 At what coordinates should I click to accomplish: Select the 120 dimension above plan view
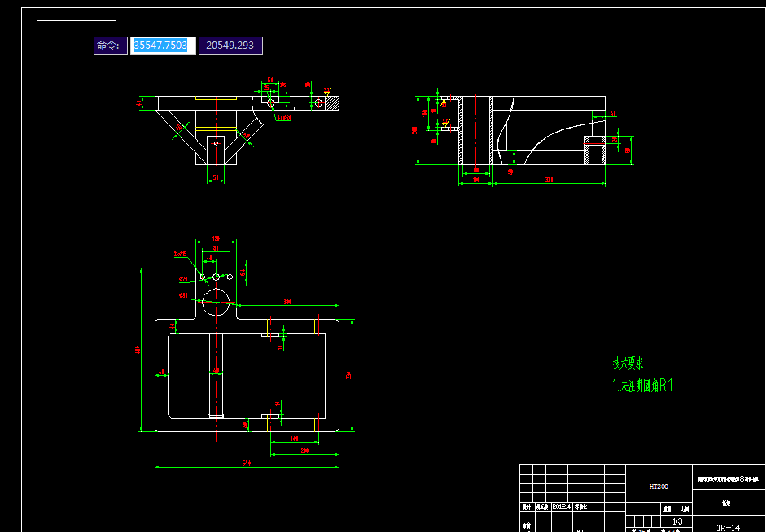click(x=216, y=238)
